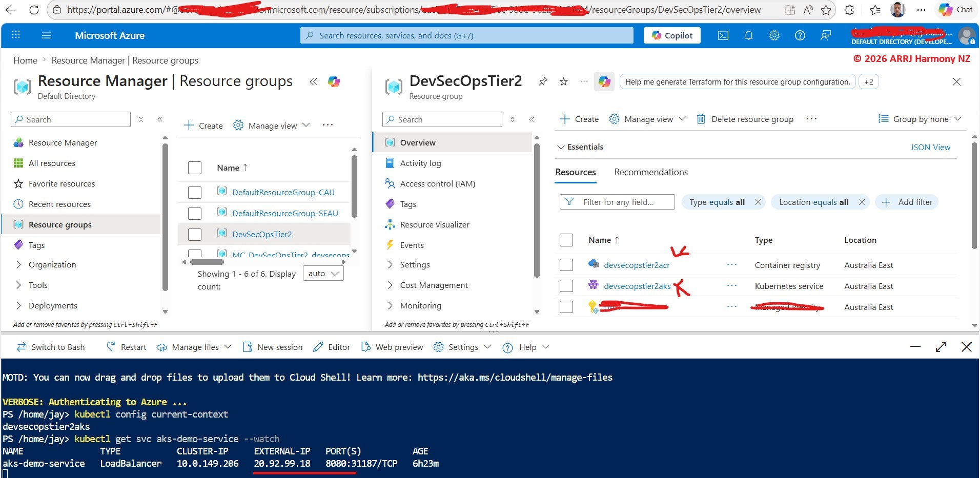Open Web preview in Cloud Shell

(392, 347)
